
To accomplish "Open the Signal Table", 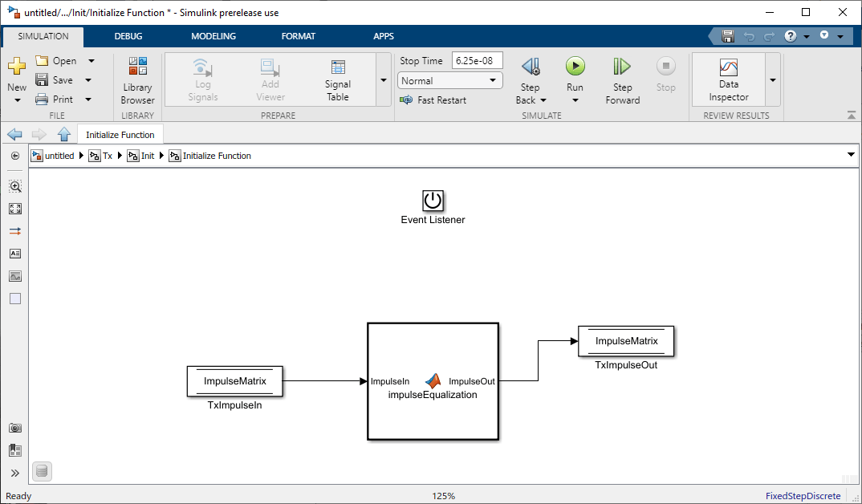I will pyautogui.click(x=338, y=80).
